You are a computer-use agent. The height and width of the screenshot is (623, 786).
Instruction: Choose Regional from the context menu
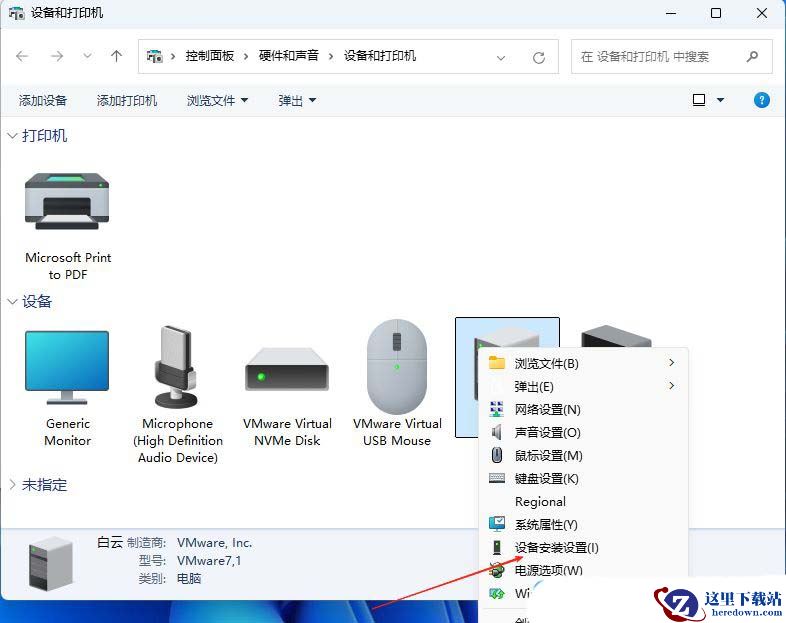pyautogui.click(x=583, y=502)
